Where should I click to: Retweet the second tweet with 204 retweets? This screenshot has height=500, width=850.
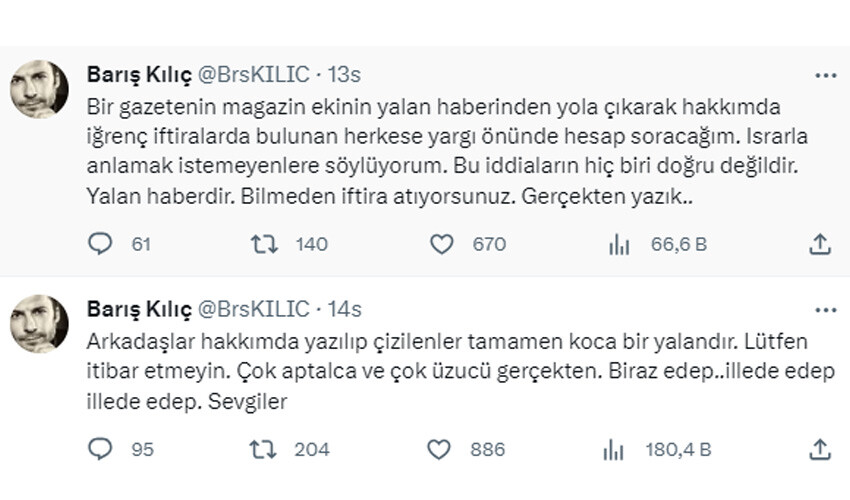point(264,449)
